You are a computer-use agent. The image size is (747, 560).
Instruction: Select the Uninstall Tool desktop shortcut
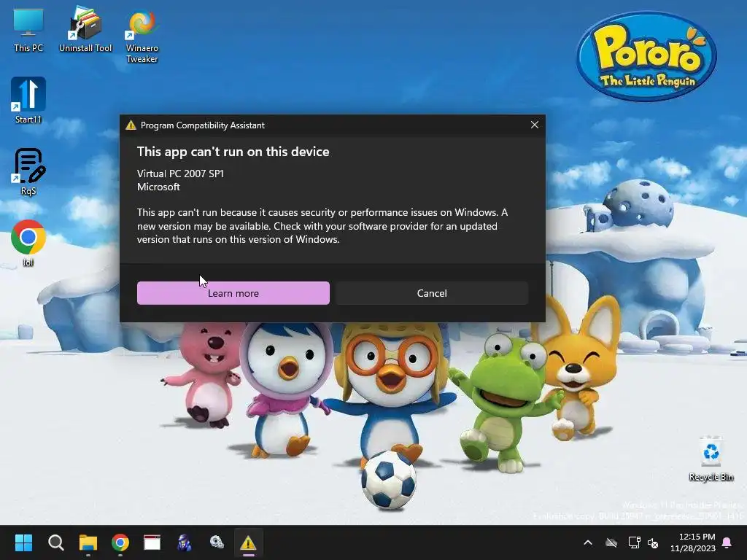click(85, 29)
